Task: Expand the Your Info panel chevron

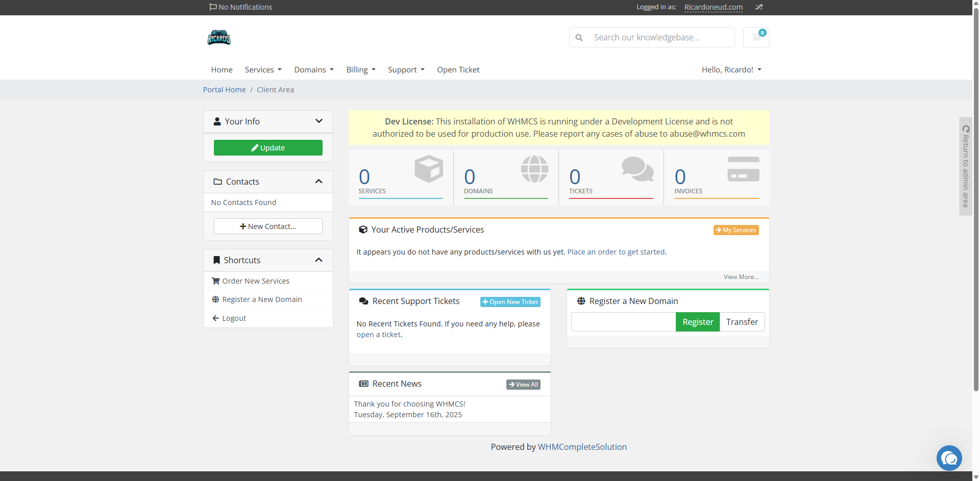Action: pyautogui.click(x=319, y=121)
